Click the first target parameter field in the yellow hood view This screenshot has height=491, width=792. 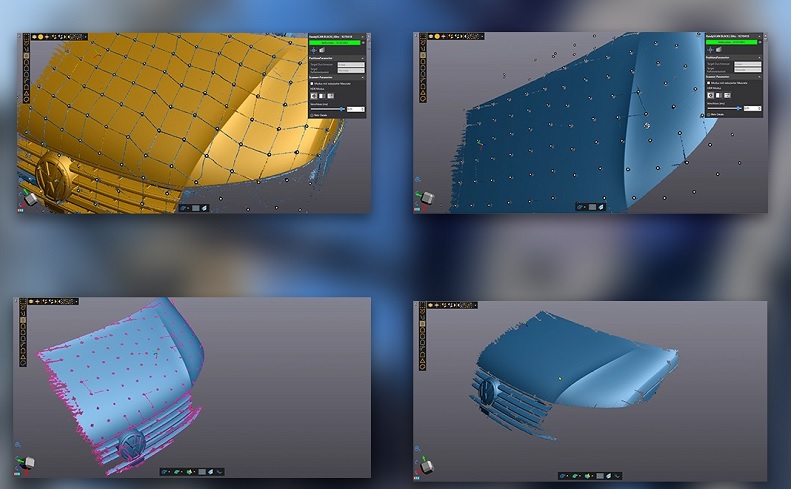tap(351, 65)
